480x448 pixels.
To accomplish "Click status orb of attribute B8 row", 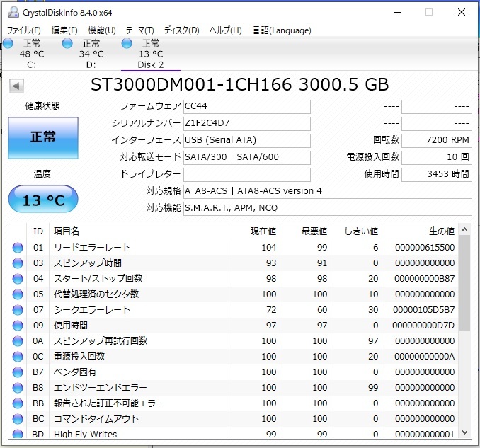I will click(x=18, y=388).
